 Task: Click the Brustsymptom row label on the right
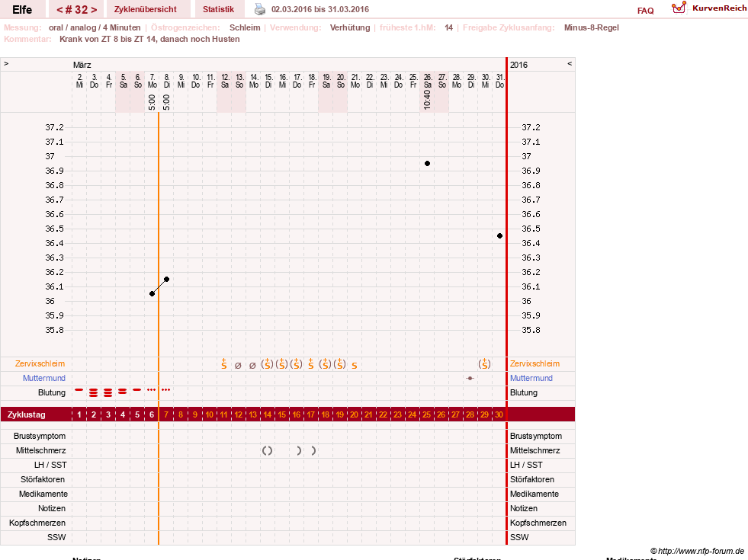tap(536, 436)
